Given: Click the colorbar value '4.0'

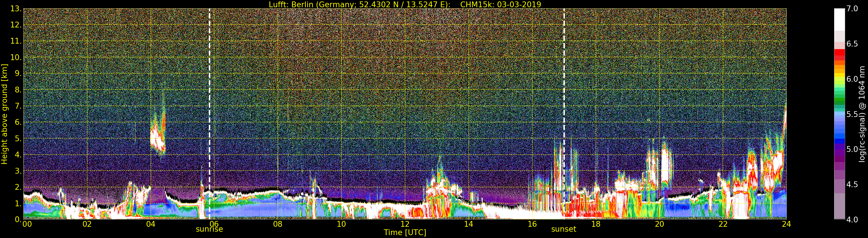Looking at the screenshot, I should click(852, 220).
